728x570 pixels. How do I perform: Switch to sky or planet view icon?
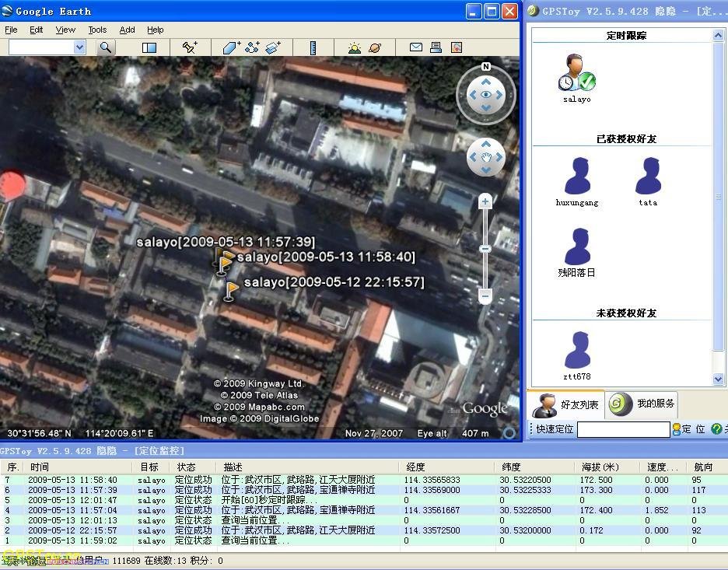tap(375, 47)
